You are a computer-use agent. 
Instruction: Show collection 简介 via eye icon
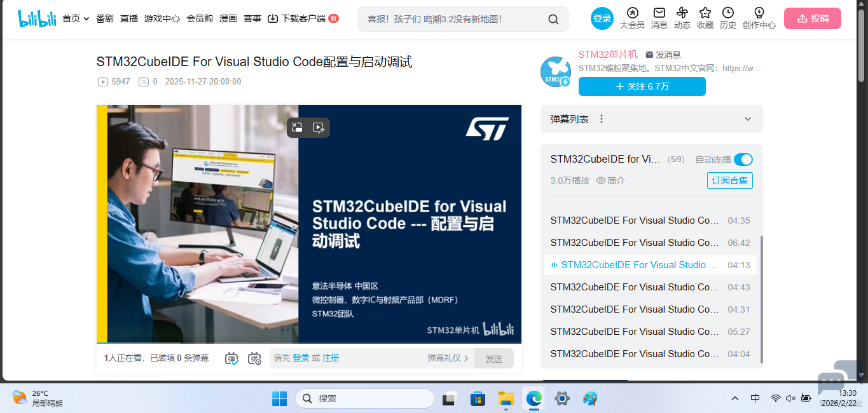point(601,180)
